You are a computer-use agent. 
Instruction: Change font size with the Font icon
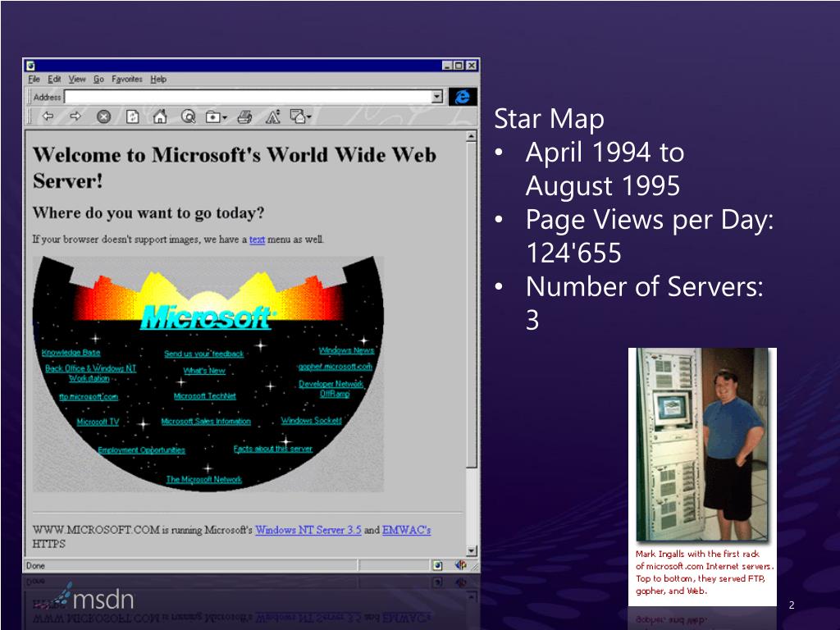(x=273, y=116)
